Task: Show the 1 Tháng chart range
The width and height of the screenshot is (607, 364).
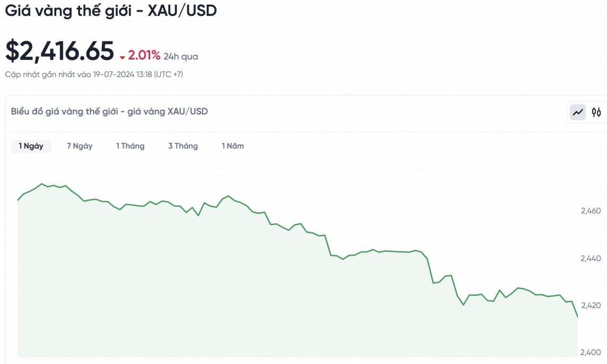Action: click(130, 146)
